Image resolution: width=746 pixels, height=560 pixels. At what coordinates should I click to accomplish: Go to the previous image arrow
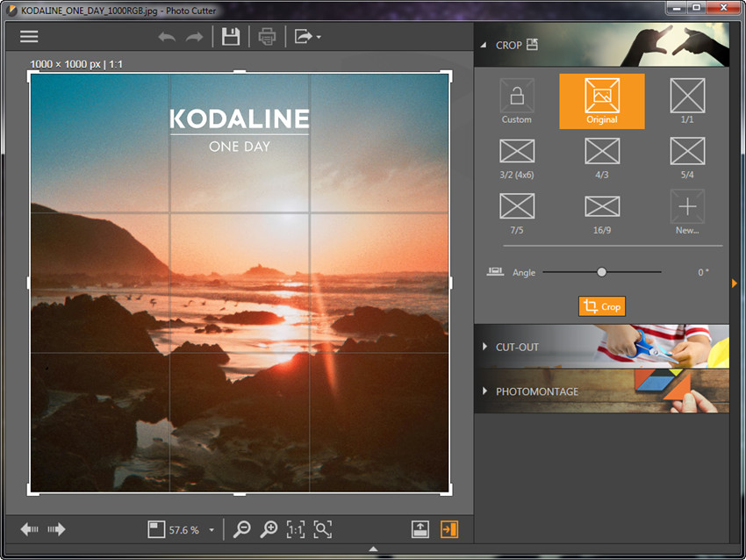pyautogui.click(x=30, y=529)
